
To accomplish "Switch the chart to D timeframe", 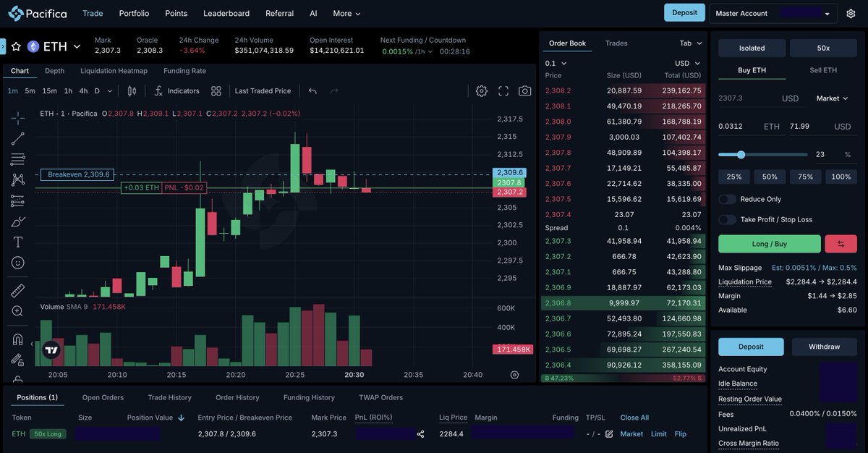I will [98, 91].
